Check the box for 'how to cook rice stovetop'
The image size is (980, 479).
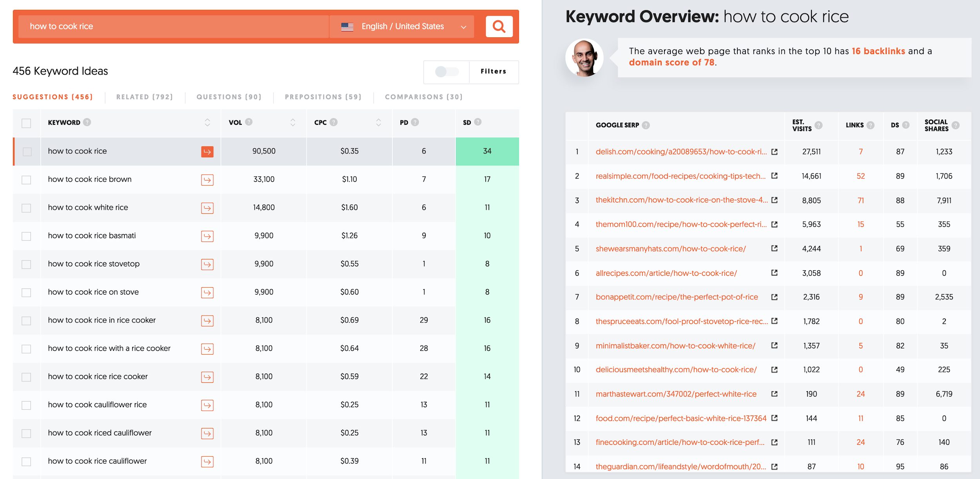tap(26, 264)
